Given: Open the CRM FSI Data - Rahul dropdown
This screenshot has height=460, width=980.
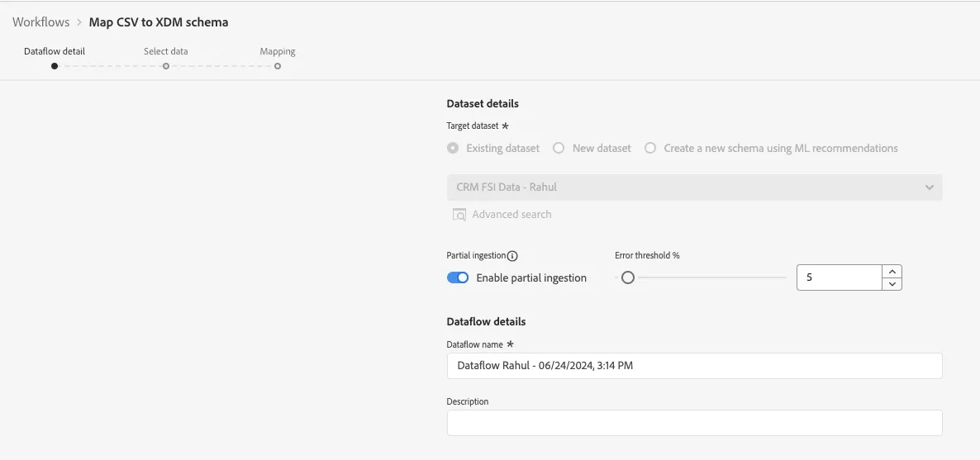Looking at the screenshot, I should pyautogui.click(x=694, y=187).
